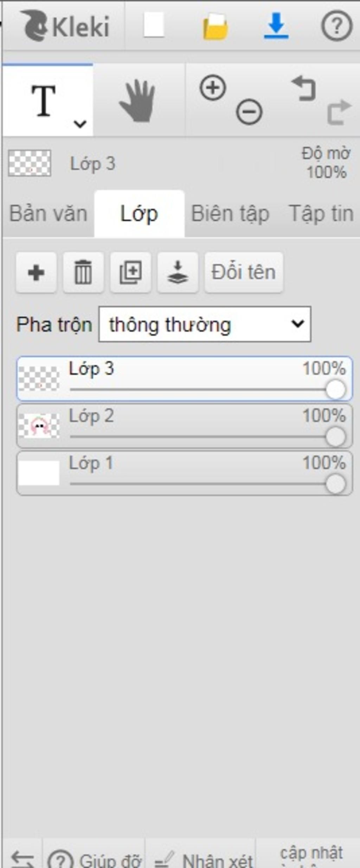Viewport: 360px width, 868px height.
Task: Open the Pha trộn blend mode dropdown
Action: click(x=205, y=324)
